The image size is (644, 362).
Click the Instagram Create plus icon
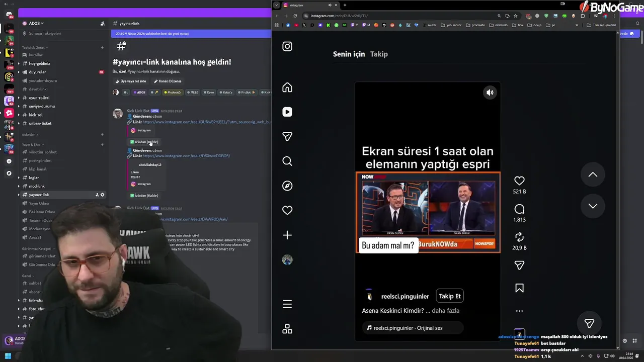point(287,235)
